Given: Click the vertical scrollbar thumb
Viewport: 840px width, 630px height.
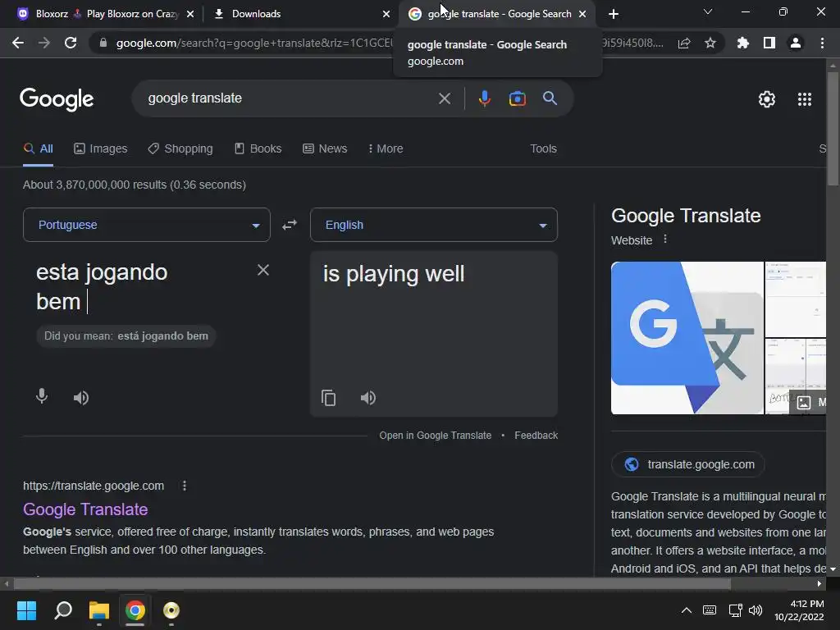Looking at the screenshot, I should tap(833, 129).
